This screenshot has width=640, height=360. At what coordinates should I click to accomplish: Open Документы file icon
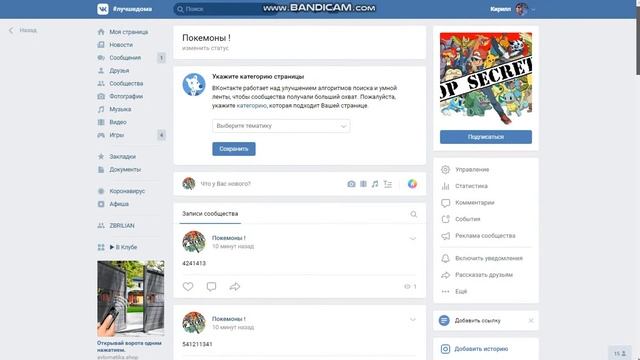click(101, 169)
